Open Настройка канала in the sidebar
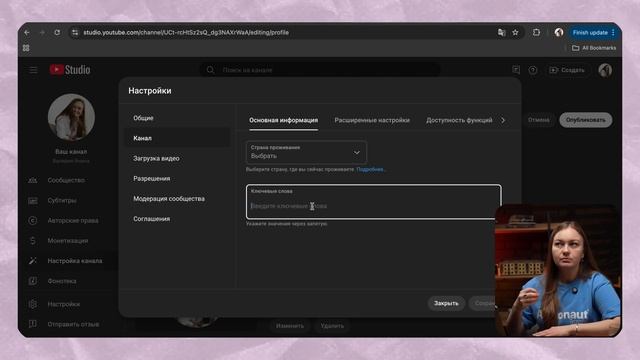This screenshot has width=640, height=360. pyautogui.click(x=75, y=261)
